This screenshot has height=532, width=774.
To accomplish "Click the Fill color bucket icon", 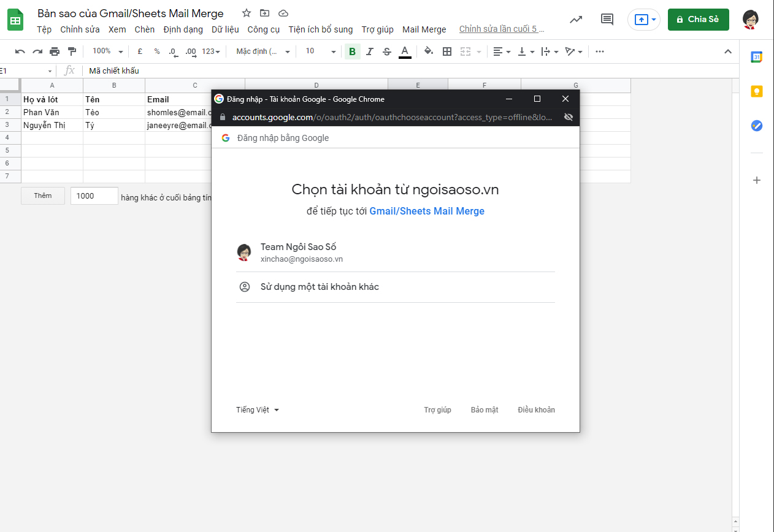I will [x=429, y=51].
